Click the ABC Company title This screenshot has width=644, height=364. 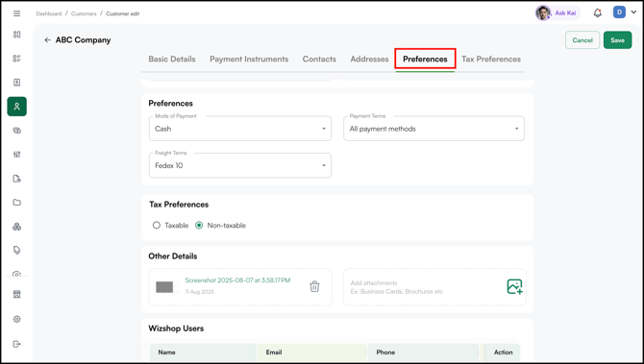click(x=83, y=39)
